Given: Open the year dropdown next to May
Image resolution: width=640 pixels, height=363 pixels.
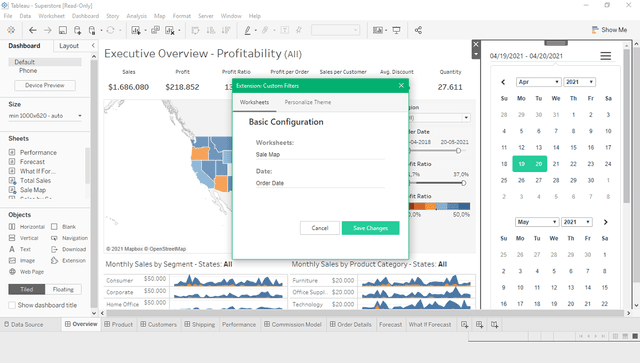Looking at the screenshot, I should point(576,222).
